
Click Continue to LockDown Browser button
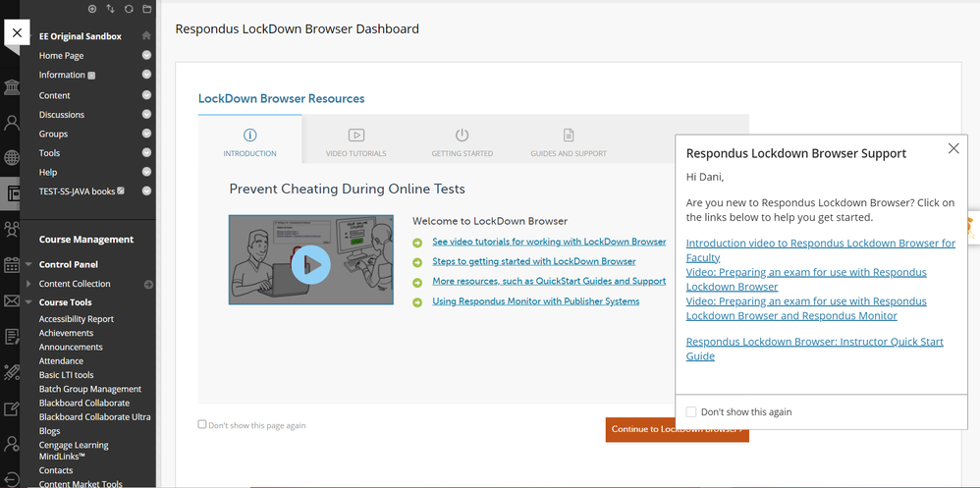pyautogui.click(x=677, y=429)
